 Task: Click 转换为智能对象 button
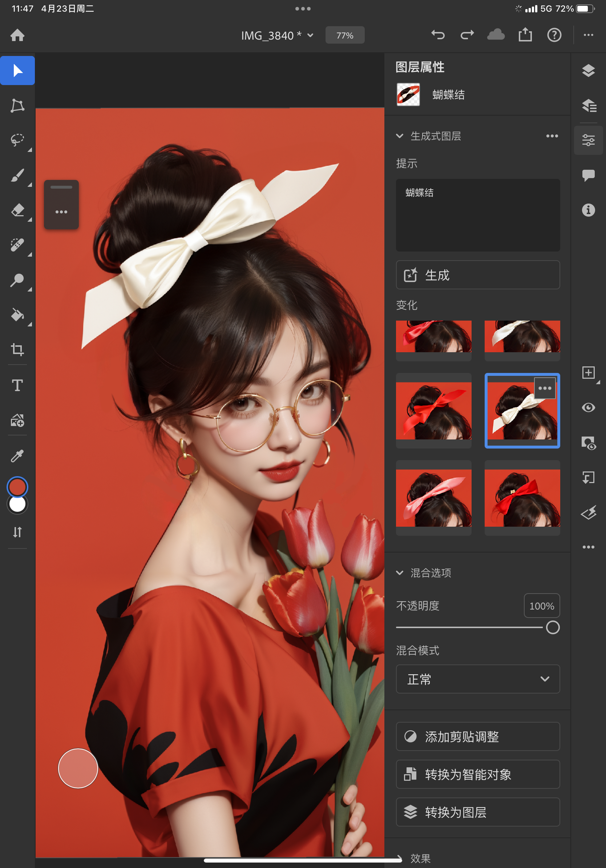[477, 774]
